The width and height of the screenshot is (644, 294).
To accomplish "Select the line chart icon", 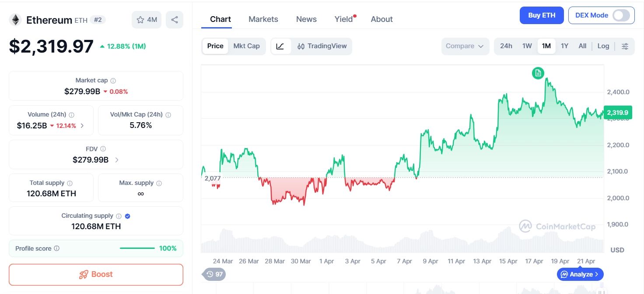I will coord(280,46).
